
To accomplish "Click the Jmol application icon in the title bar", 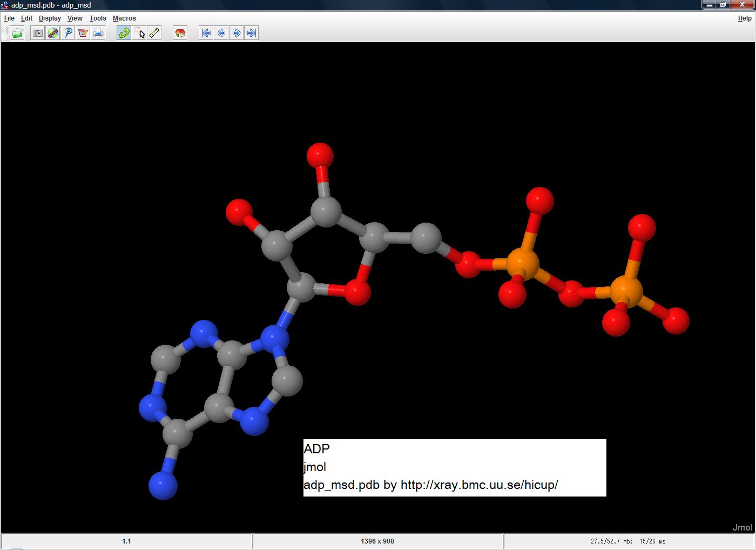I will click(x=5, y=5).
